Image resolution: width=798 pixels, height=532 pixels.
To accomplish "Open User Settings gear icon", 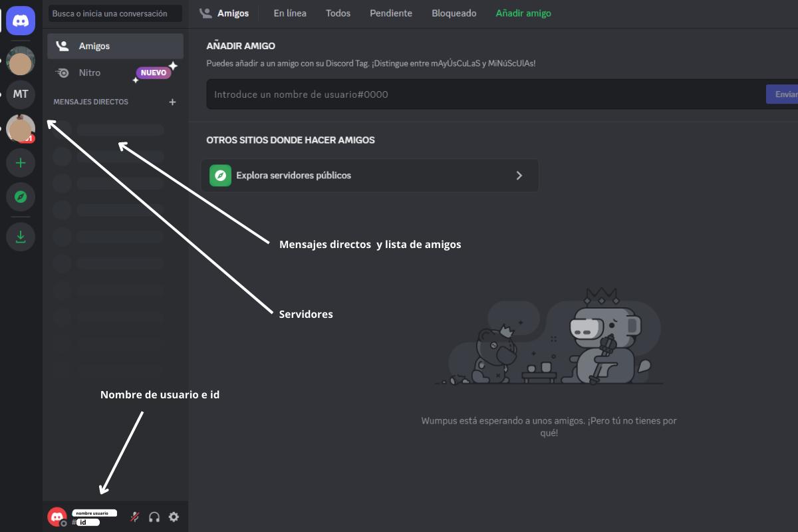I will coord(174,517).
